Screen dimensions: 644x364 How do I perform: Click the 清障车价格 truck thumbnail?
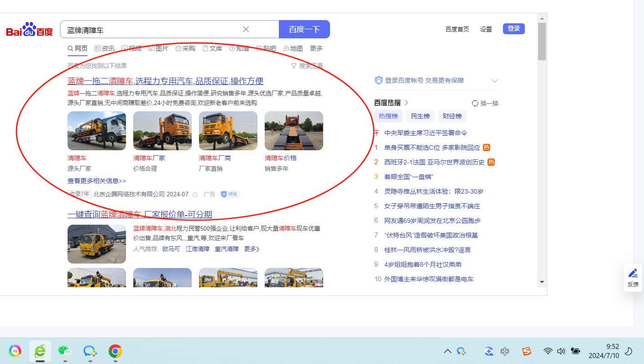pos(293,131)
